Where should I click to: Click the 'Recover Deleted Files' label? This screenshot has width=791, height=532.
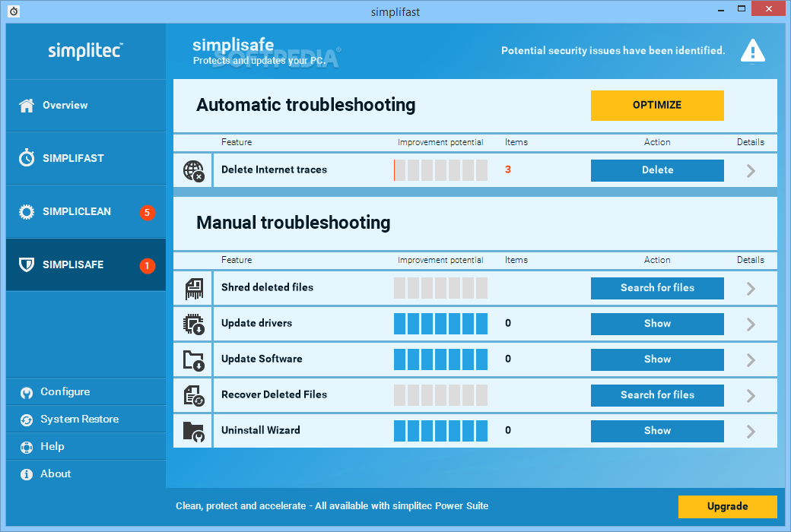[274, 395]
